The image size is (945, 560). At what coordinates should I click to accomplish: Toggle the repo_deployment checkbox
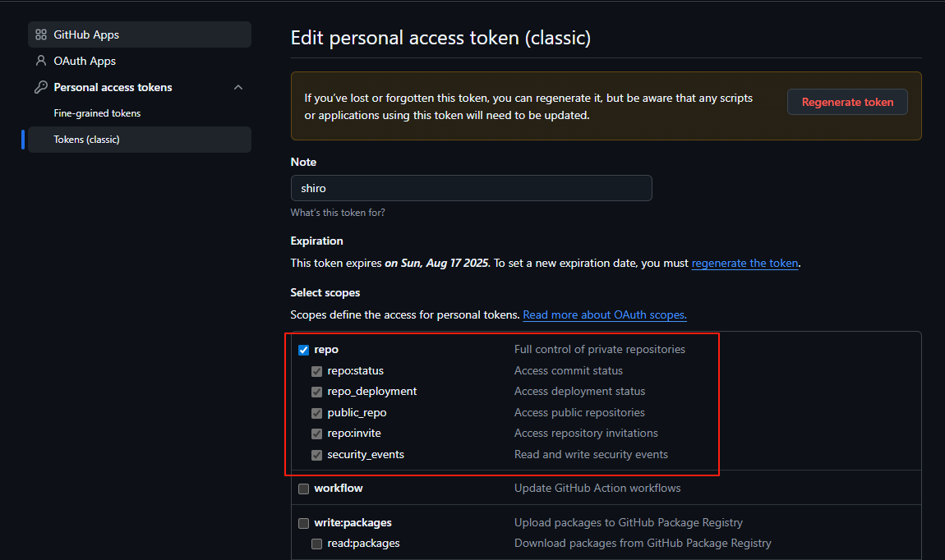click(x=317, y=392)
